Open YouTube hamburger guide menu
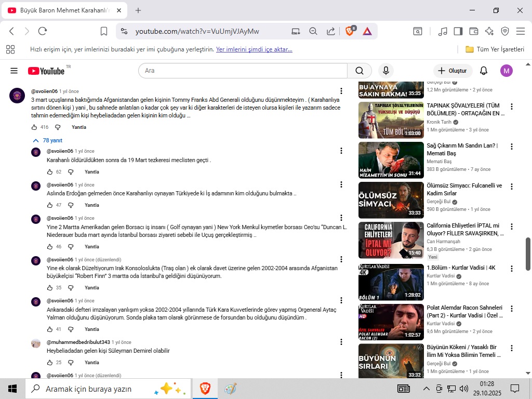 (14, 71)
